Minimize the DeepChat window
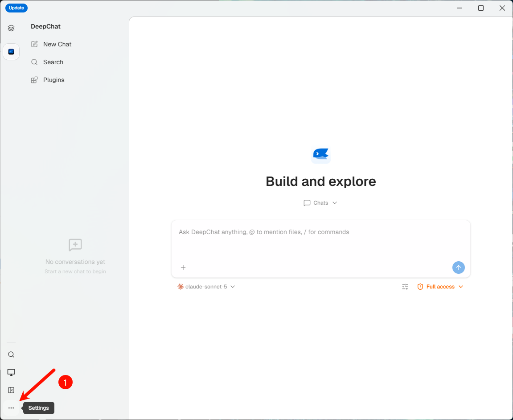 pyautogui.click(x=460, y=8)
